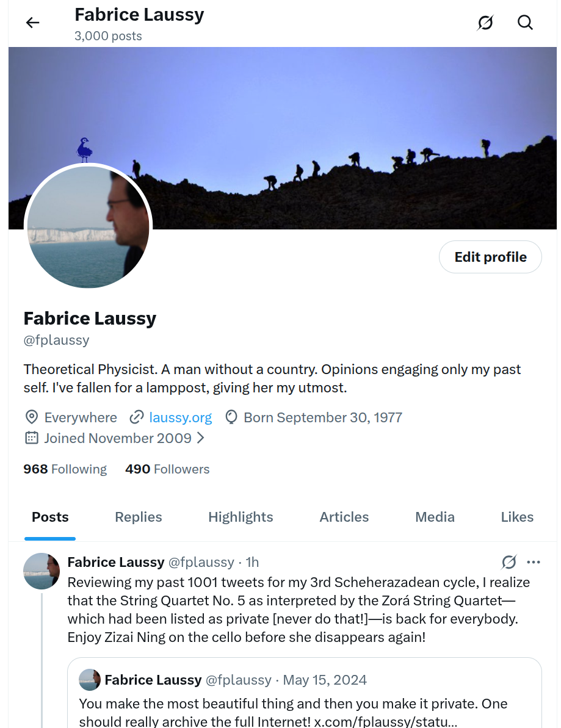Open the search magnifier icon
Screen dimensions: 561x728
pos(525,23)
